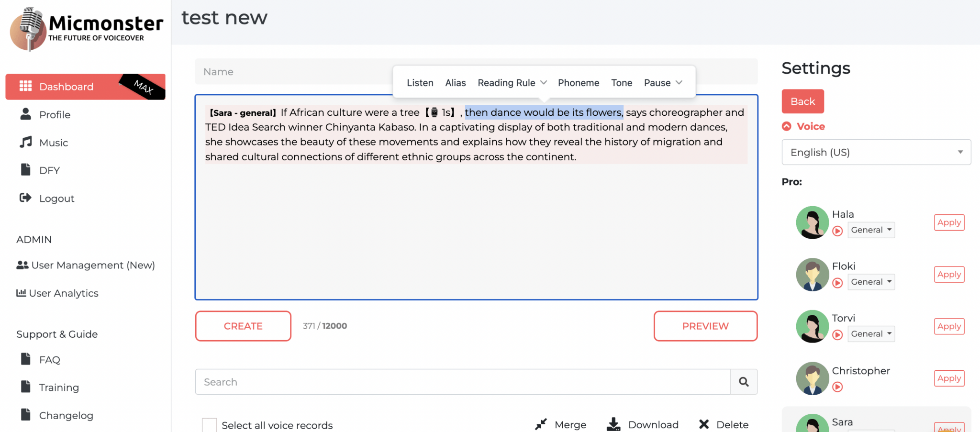Select Music in the sidebar
Image resolution: width=980 pixels, height=432 pixels.
[53, 142]
